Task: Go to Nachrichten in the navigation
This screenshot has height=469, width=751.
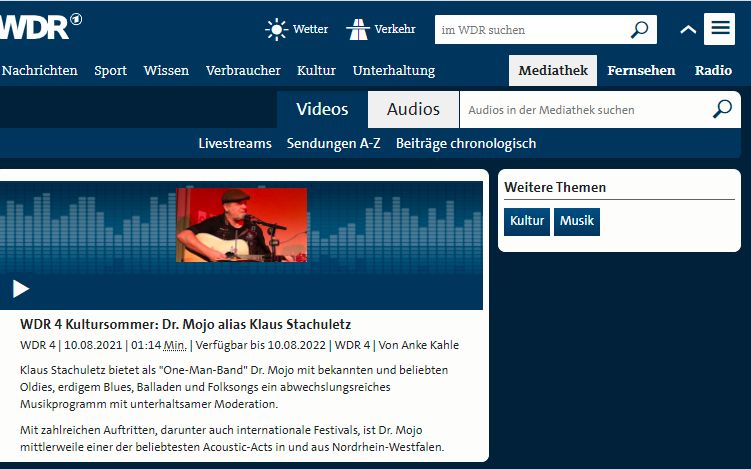Action: coord(40,71)
